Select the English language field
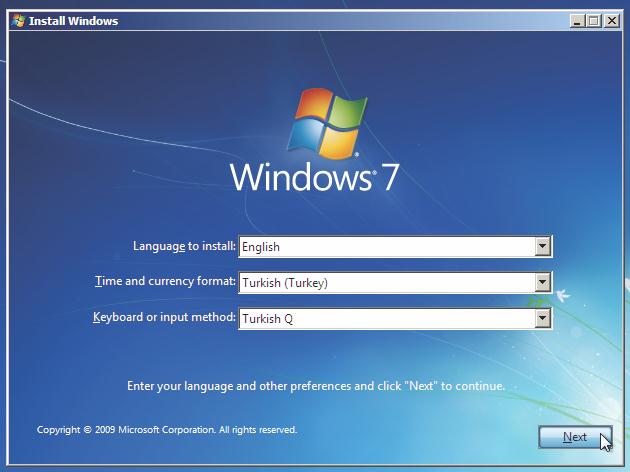630x472 pixels. [x=395, y=247]
